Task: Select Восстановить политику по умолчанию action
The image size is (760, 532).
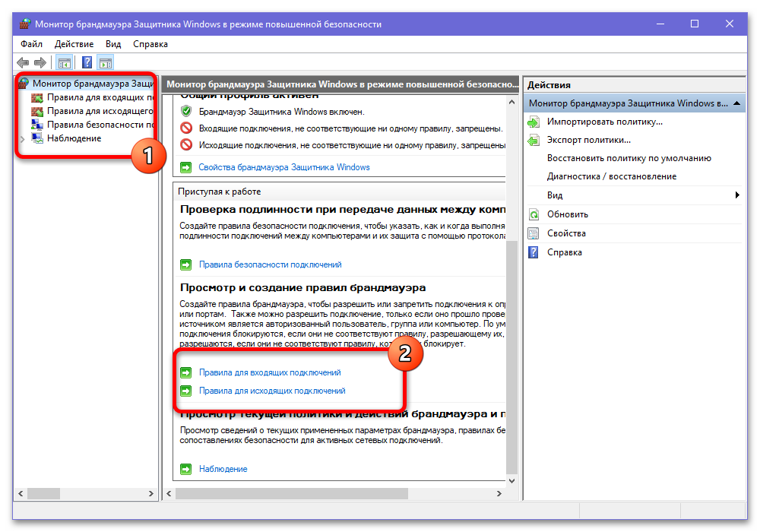Action: 629,158
